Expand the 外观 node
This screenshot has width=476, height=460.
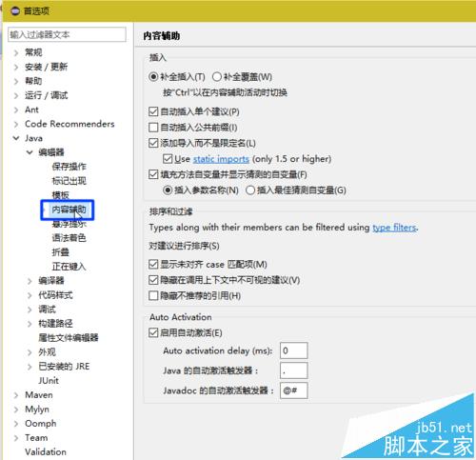[x=30, y=352]
